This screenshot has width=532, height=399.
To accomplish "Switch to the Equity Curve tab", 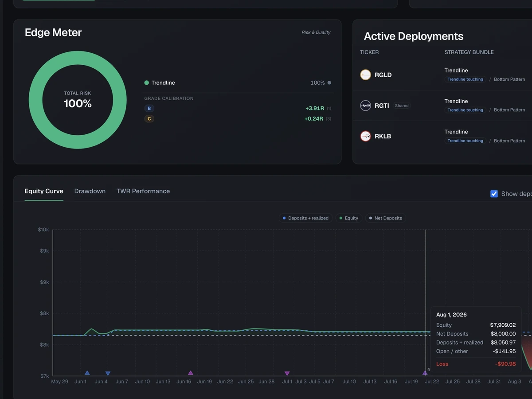I will [44, 191].
